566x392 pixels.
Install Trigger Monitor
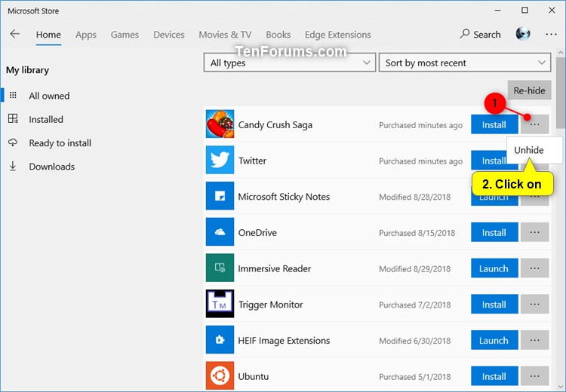(x=494, y=305)
